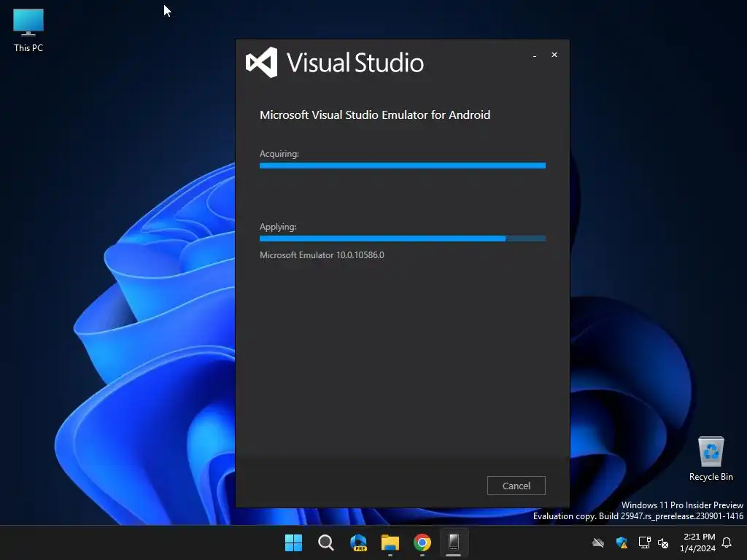Click the OneDrive tray icon
The width and height of the screenshot is (747, 560).
coord(598,542)
